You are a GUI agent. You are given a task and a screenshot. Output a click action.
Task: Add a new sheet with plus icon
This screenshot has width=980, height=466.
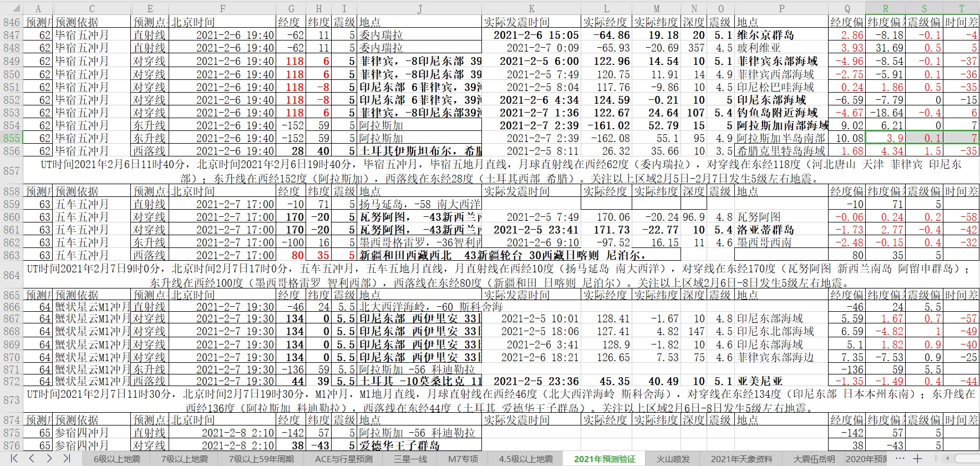917,458
